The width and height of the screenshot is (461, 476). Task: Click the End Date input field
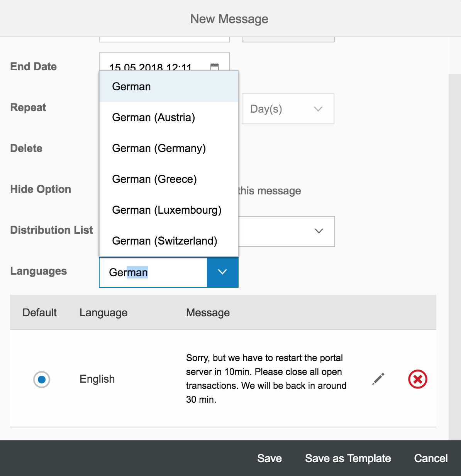[x=164, y=62]
